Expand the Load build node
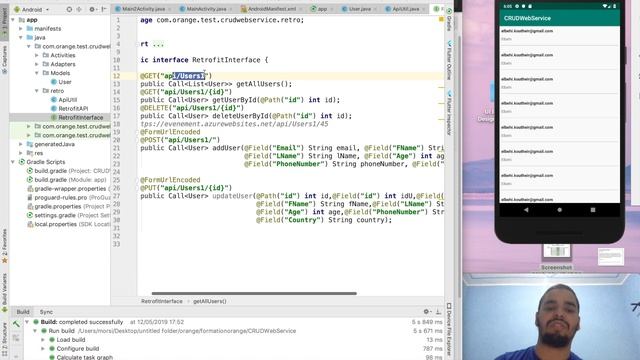This screenshot has width=640, height=360. point(43,340)
